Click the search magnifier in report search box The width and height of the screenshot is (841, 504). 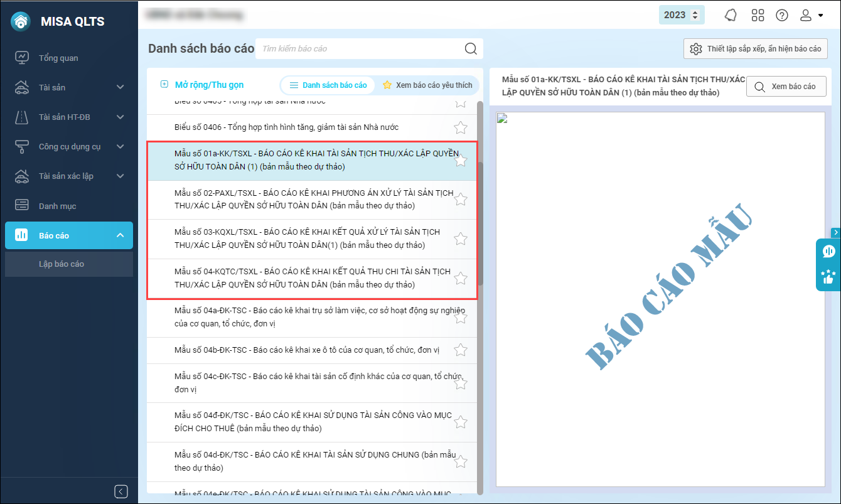tap(470, 49)
